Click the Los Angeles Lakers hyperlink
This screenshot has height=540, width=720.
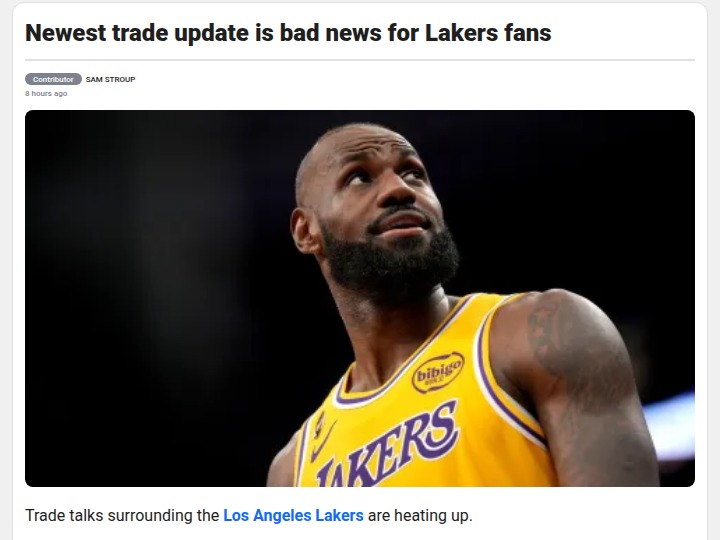pos(293,515)
